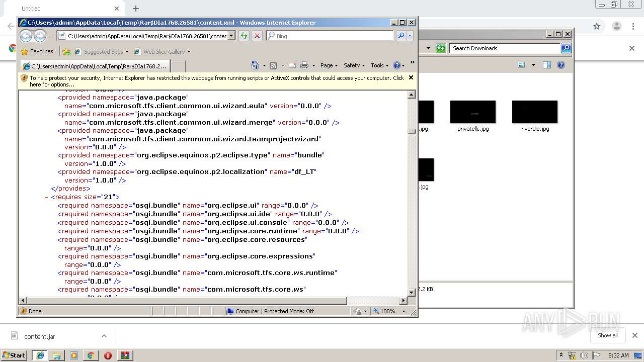Bookmark this page with Chrome star
The height and width of the screenshot is (362, 644).
click(597, 26)
